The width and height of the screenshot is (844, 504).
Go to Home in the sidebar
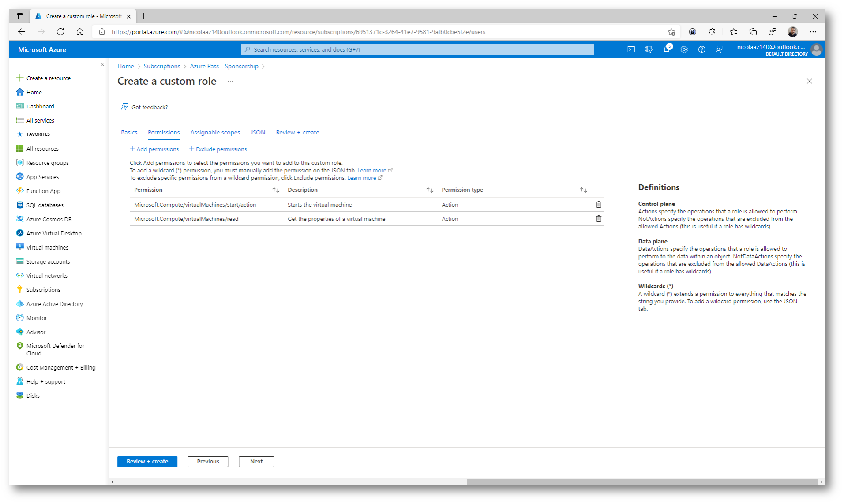click(29, 92)
